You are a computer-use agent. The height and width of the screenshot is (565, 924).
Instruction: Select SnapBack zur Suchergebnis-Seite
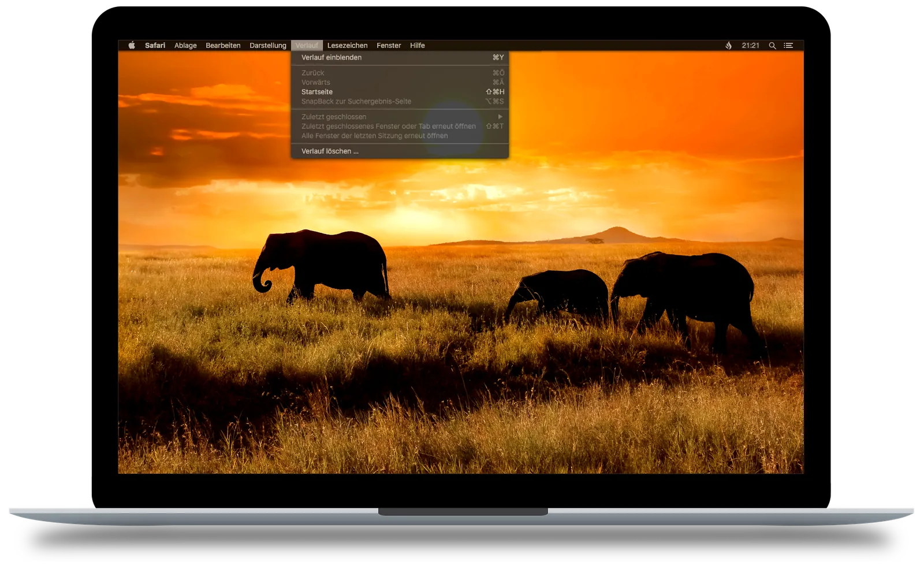pos(400,101)
